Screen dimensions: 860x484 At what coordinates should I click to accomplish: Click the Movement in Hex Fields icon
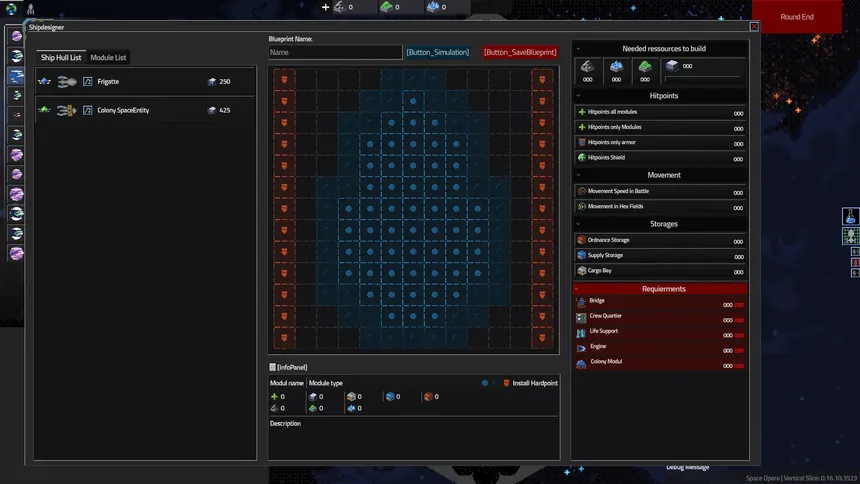[x=581, y=207]
